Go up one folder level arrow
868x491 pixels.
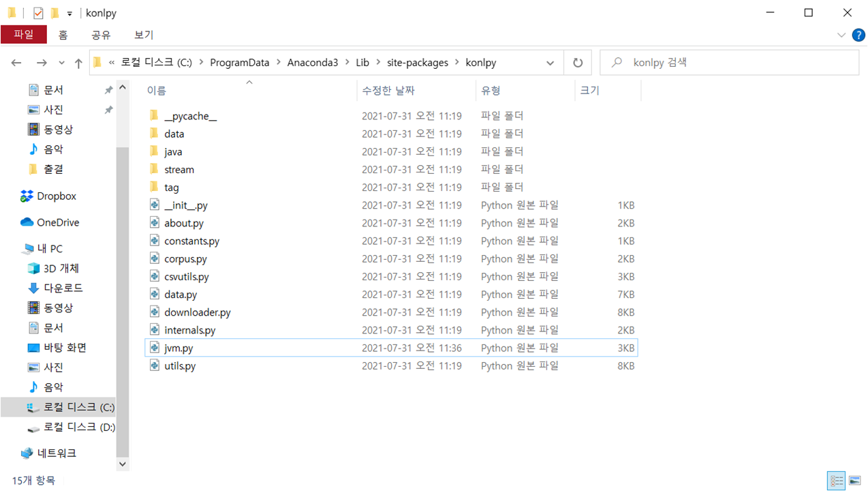coord(78,63)
